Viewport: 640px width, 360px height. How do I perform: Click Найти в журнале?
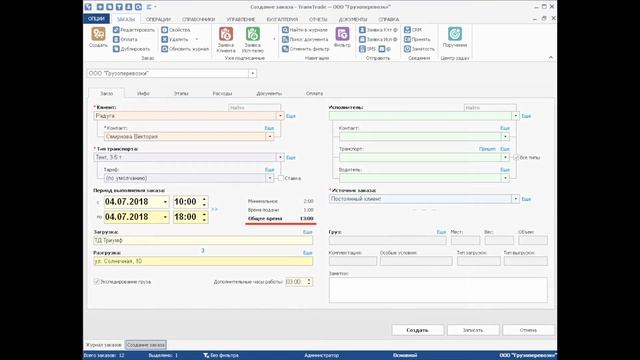point(305,30)
